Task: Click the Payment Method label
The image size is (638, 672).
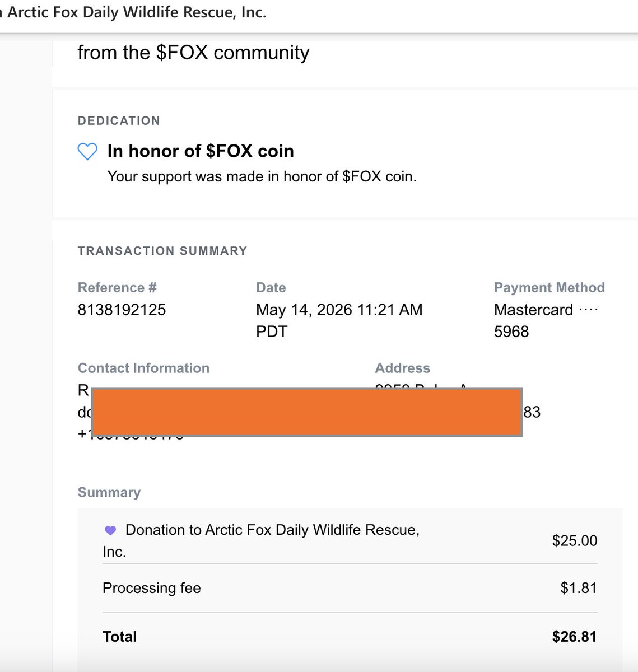Action: coord(549,287)
